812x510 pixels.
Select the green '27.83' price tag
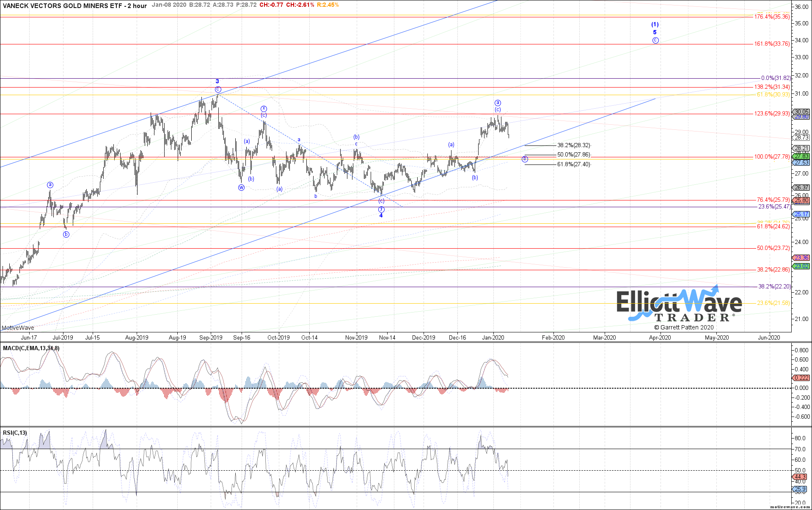(x=801, y=156)
